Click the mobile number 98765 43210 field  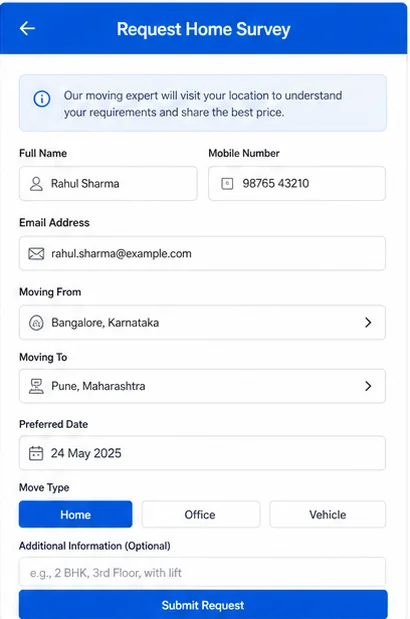297,184
